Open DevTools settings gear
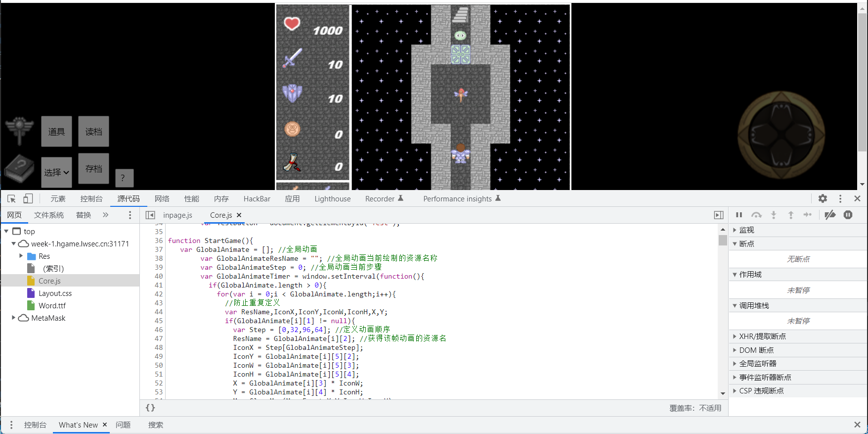Viewport: 868px width, 434px height. coord(823,198)
